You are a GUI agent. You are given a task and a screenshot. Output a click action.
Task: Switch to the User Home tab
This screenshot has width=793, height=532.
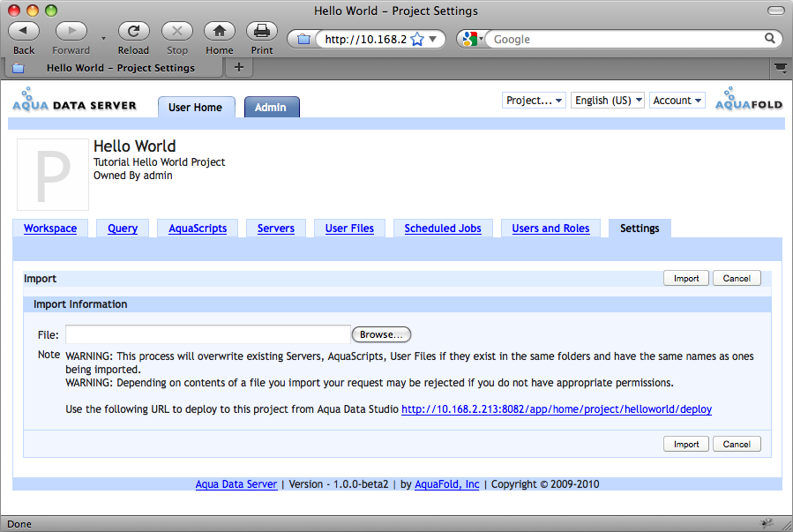tap(195, 108)
